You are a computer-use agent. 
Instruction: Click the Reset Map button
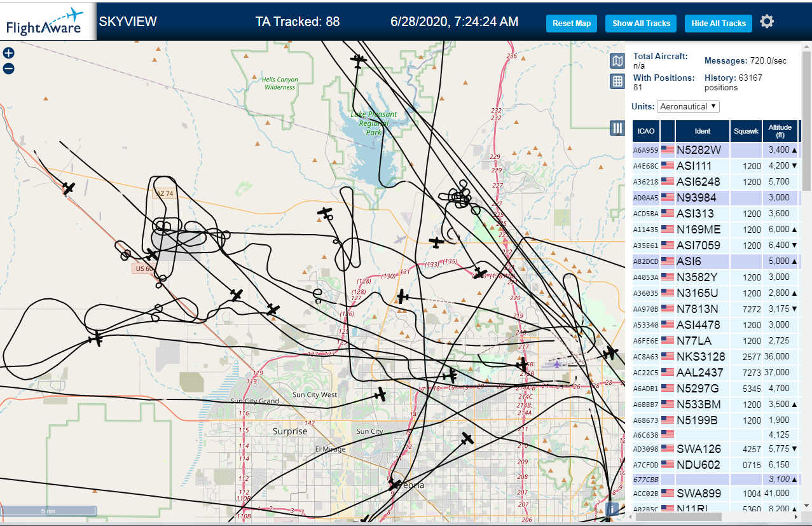[572, 24]
